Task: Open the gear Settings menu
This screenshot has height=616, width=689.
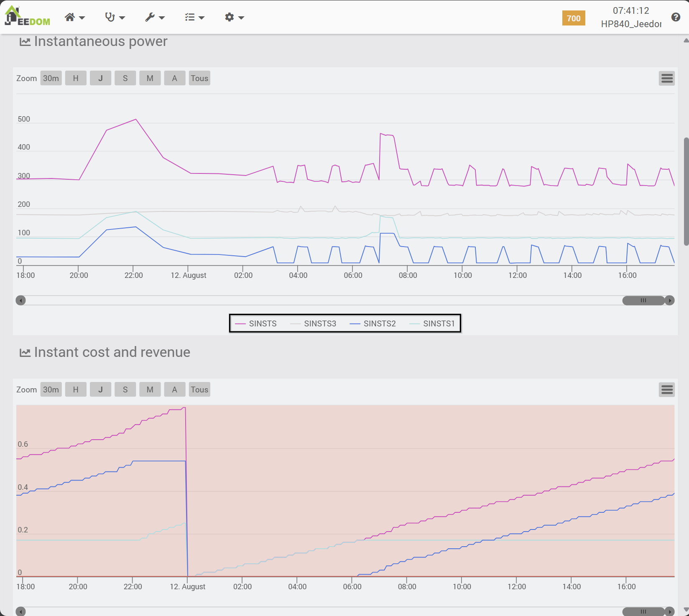Action: click(234, 17)
